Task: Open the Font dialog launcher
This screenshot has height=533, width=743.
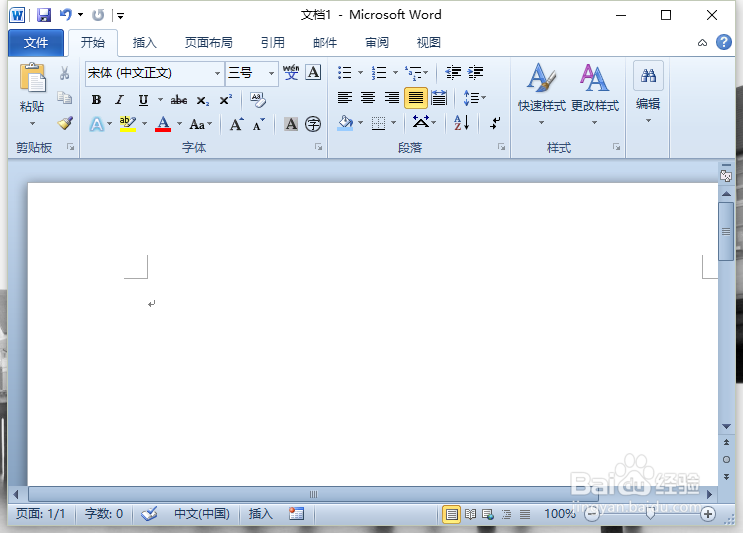Action: click(x=318, y=147)
